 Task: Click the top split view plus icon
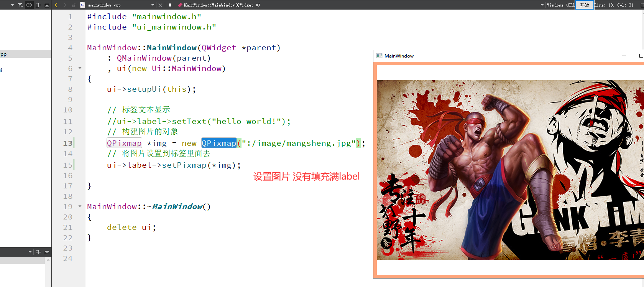coord(38,5)
